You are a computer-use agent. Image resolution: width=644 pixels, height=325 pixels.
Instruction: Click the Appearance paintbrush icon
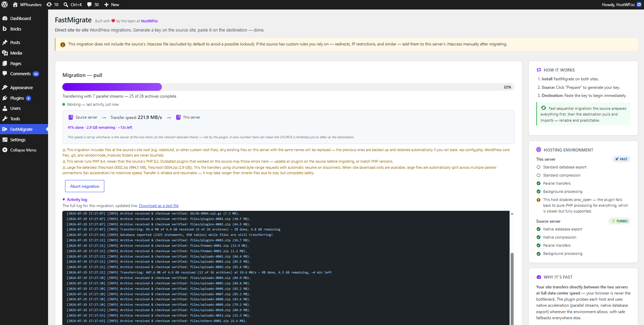[5, 87]
